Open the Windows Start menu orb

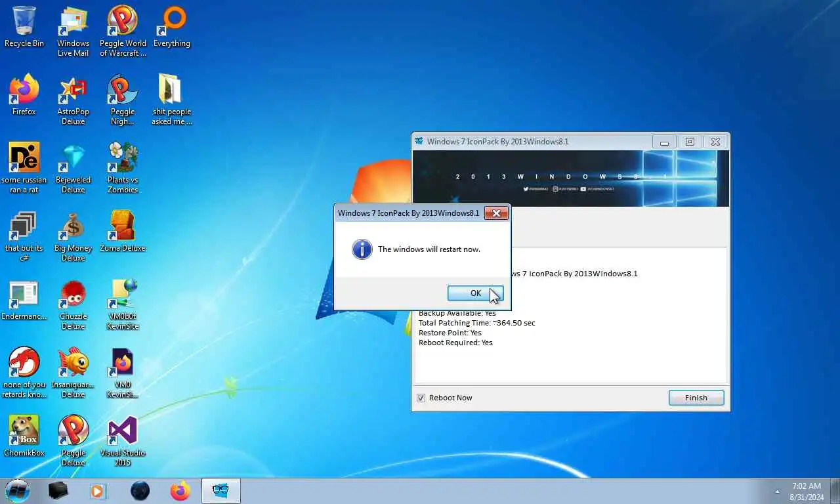pos(17,490)
